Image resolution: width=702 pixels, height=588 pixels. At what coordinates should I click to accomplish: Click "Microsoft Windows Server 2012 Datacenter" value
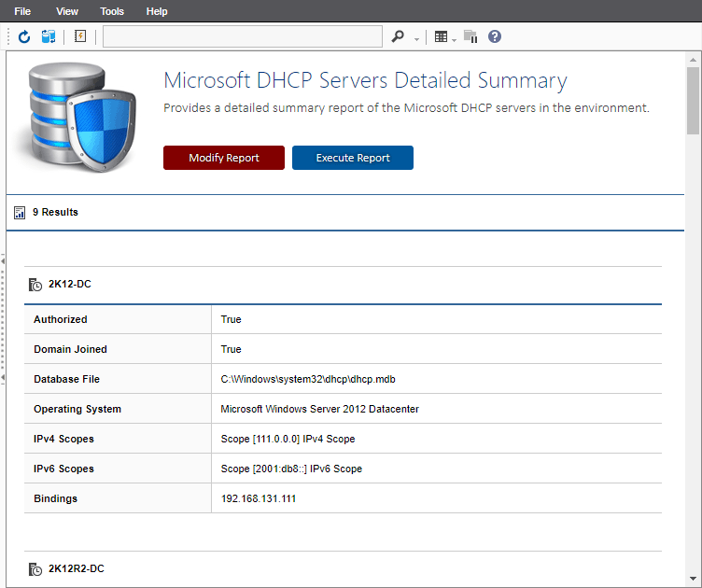coord(319,409)
